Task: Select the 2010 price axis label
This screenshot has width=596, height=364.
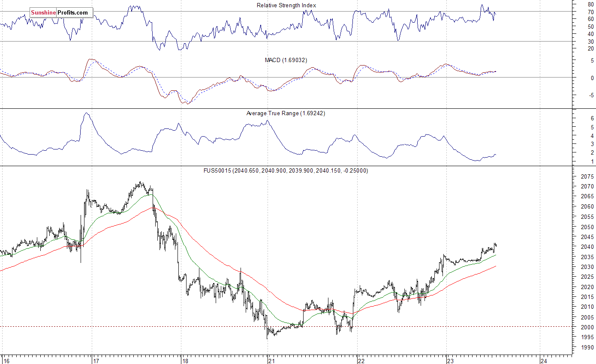Action: [587, 307]
